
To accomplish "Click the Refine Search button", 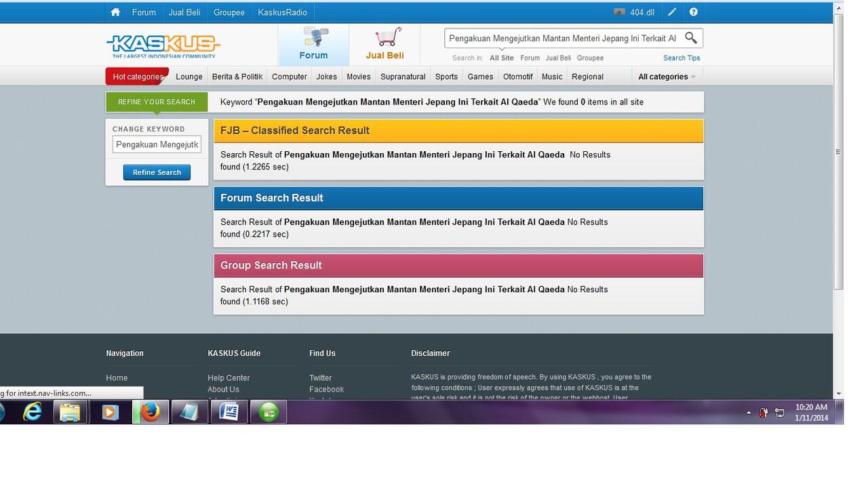I will click(157, 172).
